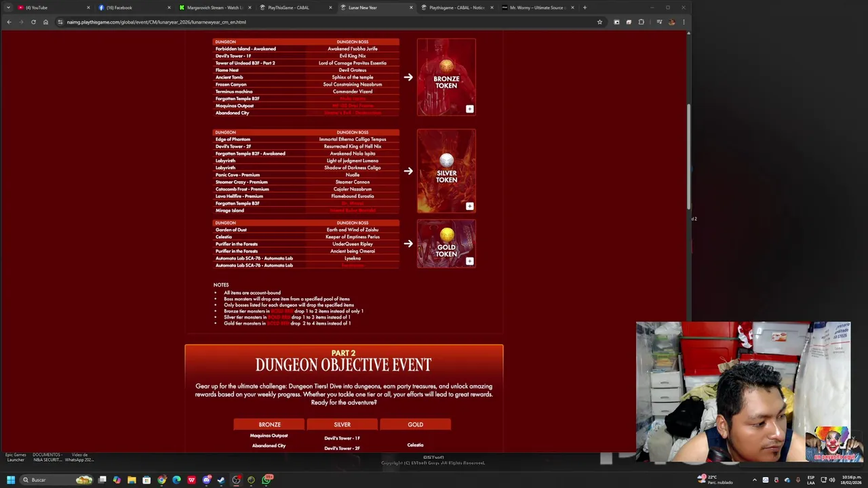Open the weather widget showing 22°C
Image resolution: width=868 pixels, height=488 pixels.
(715, 480)
